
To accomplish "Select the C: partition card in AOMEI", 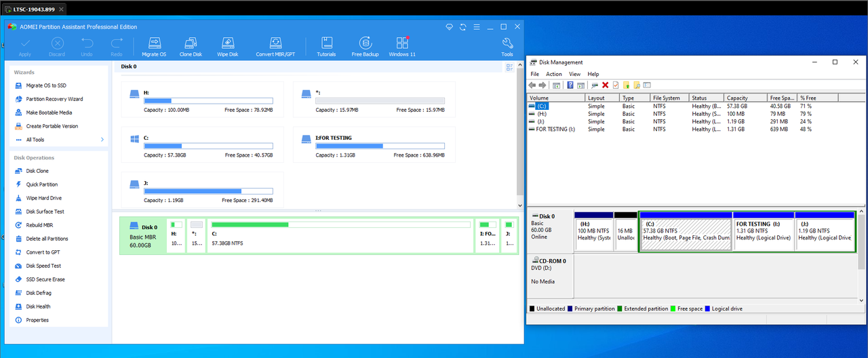I will [x=202, y=146].
